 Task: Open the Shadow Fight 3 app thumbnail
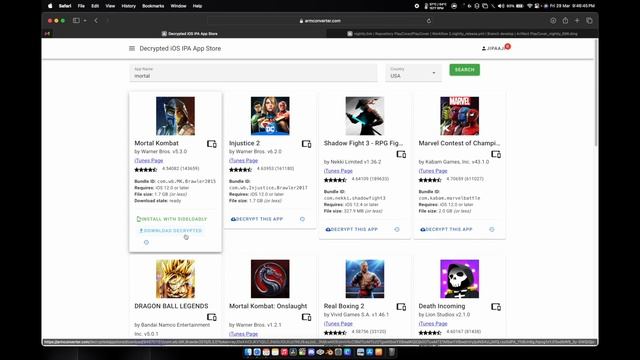coord(365,116)
